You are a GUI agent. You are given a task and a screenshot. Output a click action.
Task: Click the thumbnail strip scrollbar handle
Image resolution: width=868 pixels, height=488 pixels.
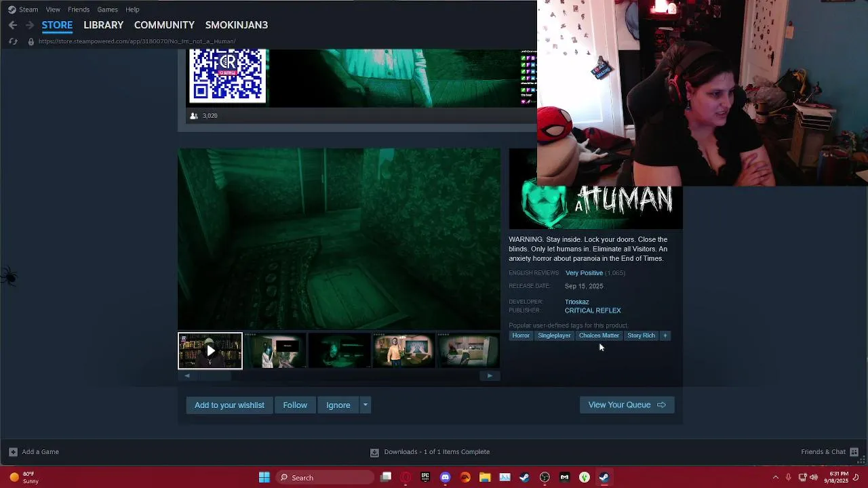(x=214, y=375)
